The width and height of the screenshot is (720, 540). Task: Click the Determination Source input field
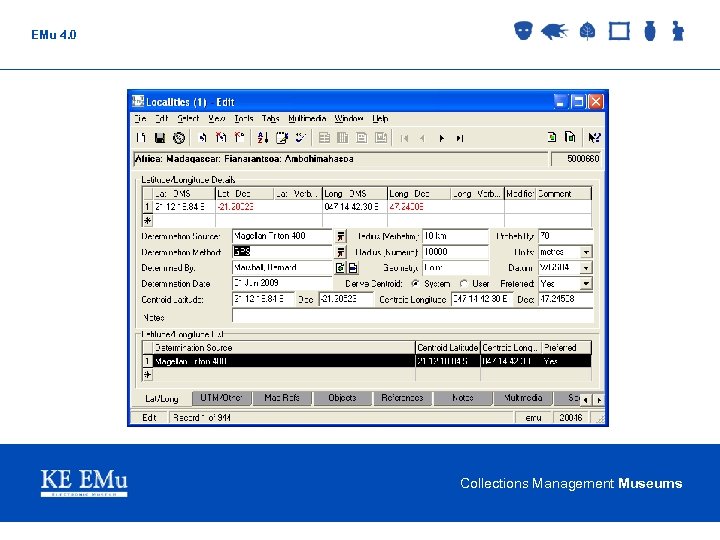coord(282,236)
